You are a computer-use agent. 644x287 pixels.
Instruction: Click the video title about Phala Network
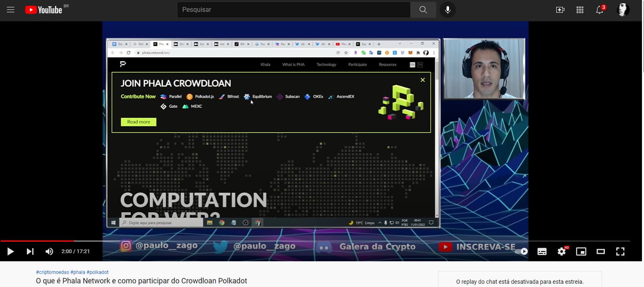click(x=142, y=281)
